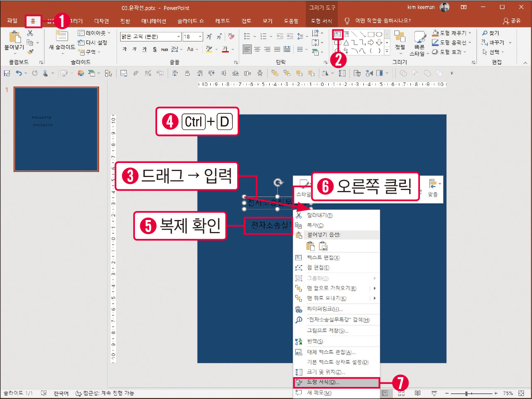The image size is (532, 399).
Task: Toggle Normal view button in status bar
Action: (x=385, y=393)
